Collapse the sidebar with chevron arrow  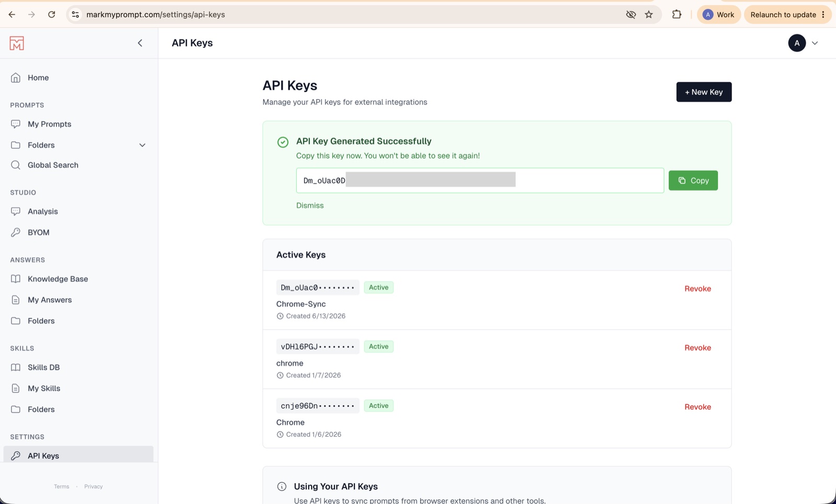[x=140, y=43]
